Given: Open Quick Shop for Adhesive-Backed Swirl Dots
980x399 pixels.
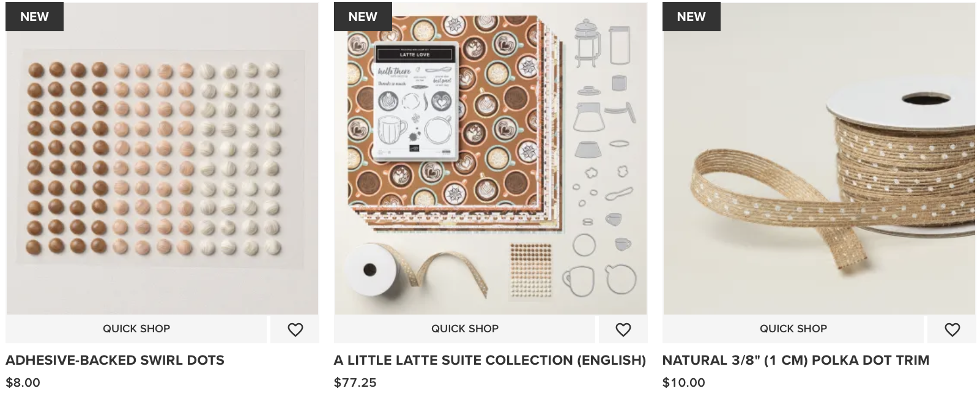Looking at the screenshot, I should 136,329.
